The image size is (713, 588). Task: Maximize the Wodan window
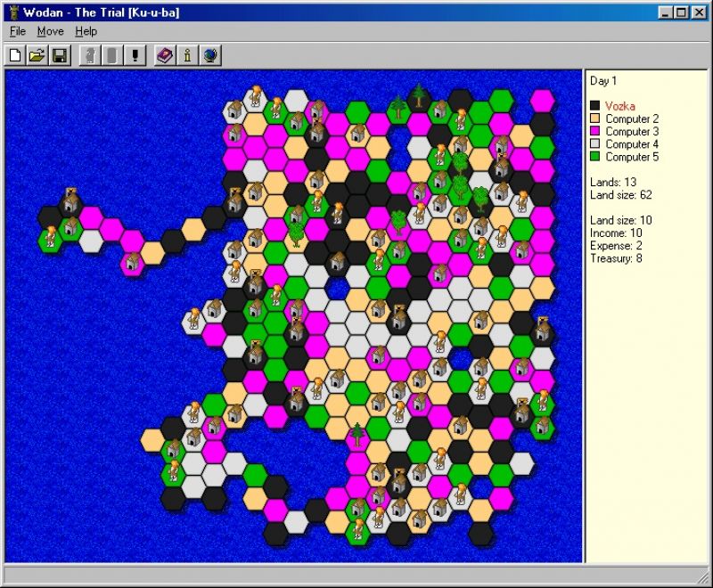pyautogui.click(x=681, y=12)
